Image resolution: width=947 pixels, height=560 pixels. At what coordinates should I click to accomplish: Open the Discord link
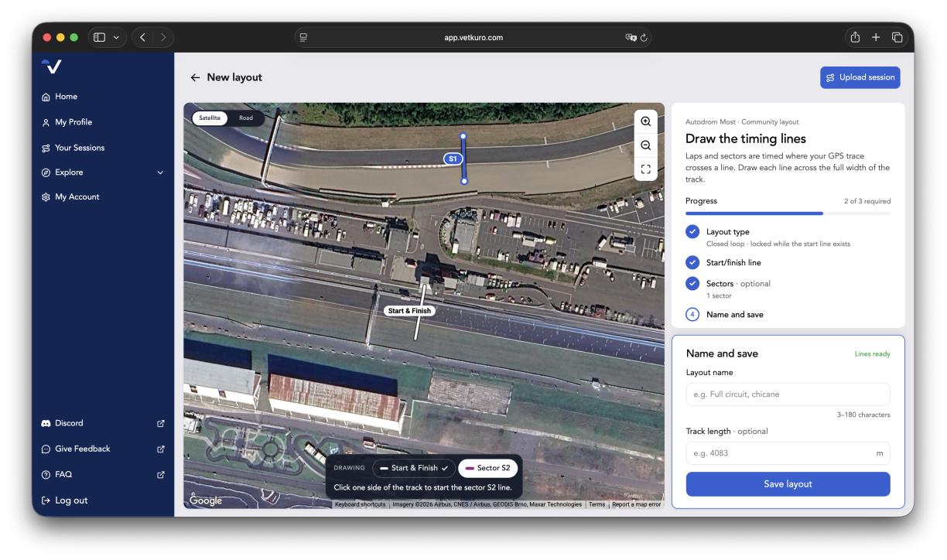(x=62, y=423)
